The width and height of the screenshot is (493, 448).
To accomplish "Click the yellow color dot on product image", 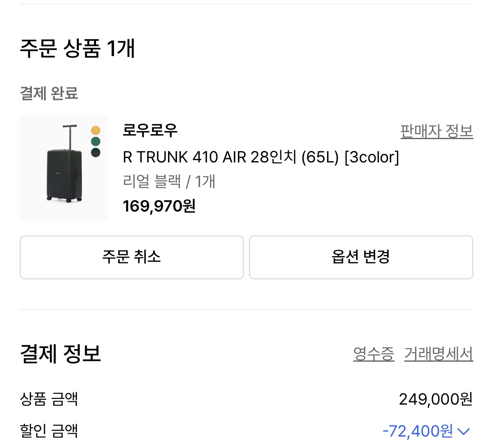I will [x=96, y=131].
